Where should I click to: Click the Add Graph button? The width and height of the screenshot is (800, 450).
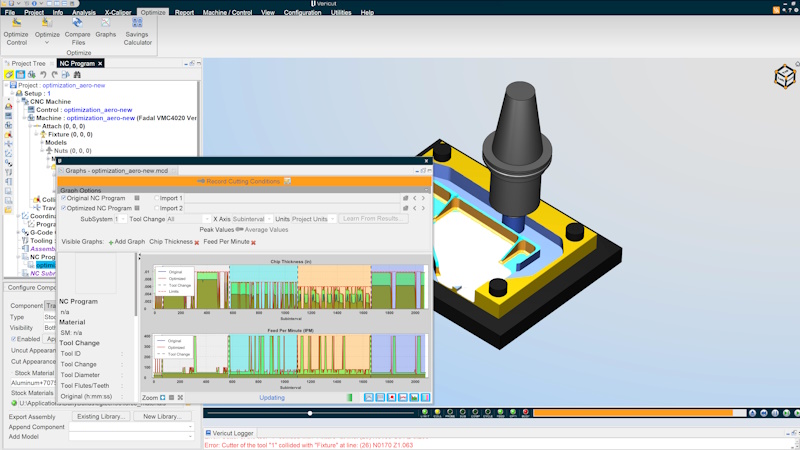127,242
